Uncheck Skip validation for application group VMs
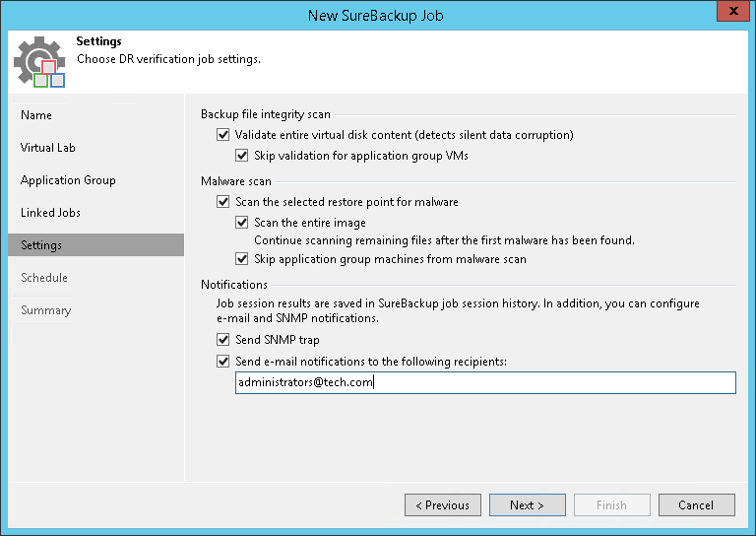Screen dimensions: 756x536 point(242,156)
